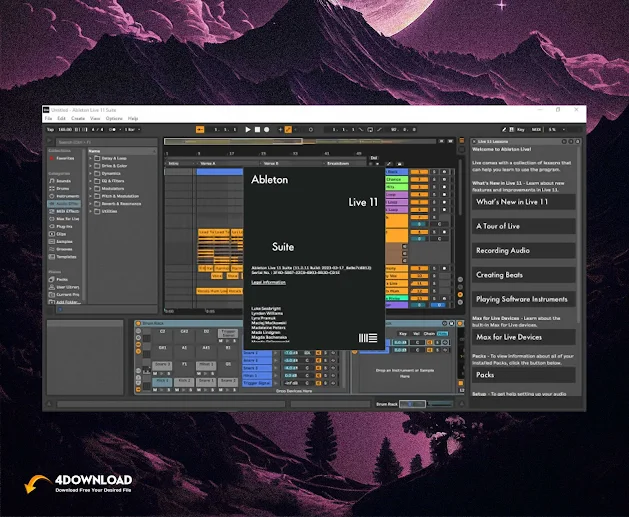Expand the Utilities folder
This screenshot has width=629, height=517.
click(91, 211)
